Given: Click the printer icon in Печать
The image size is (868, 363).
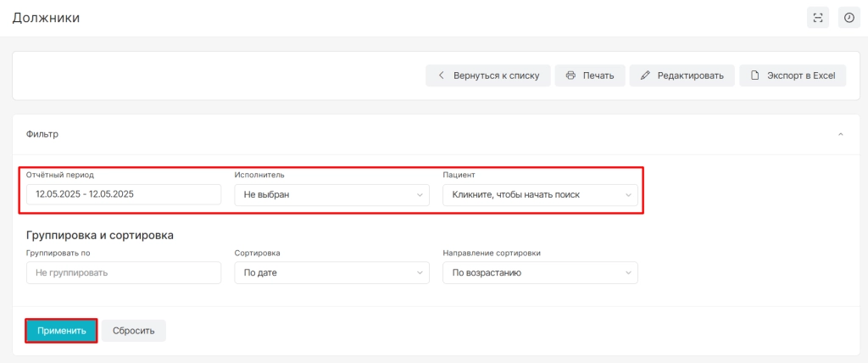Looking at the screenshot, I should click(570, 76).
